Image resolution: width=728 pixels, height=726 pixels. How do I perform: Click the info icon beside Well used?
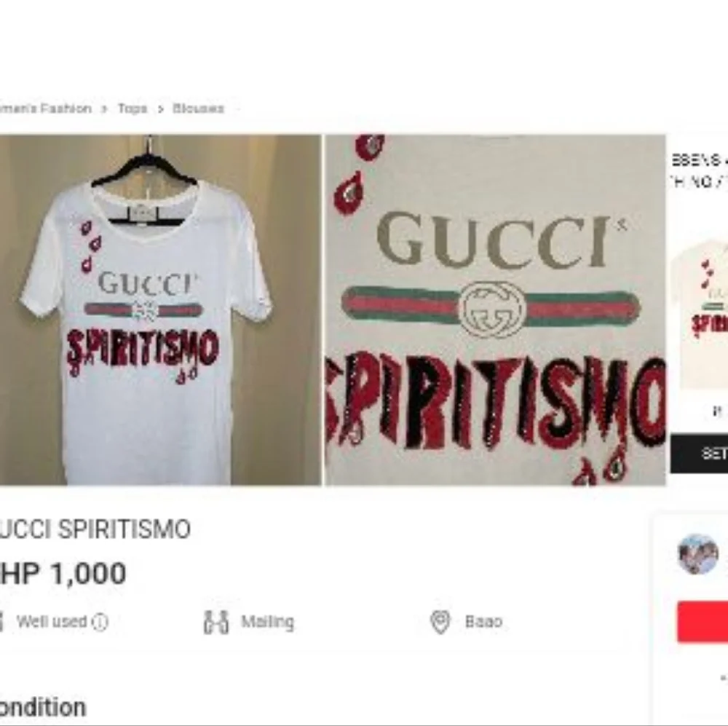[x=100, y=621]
